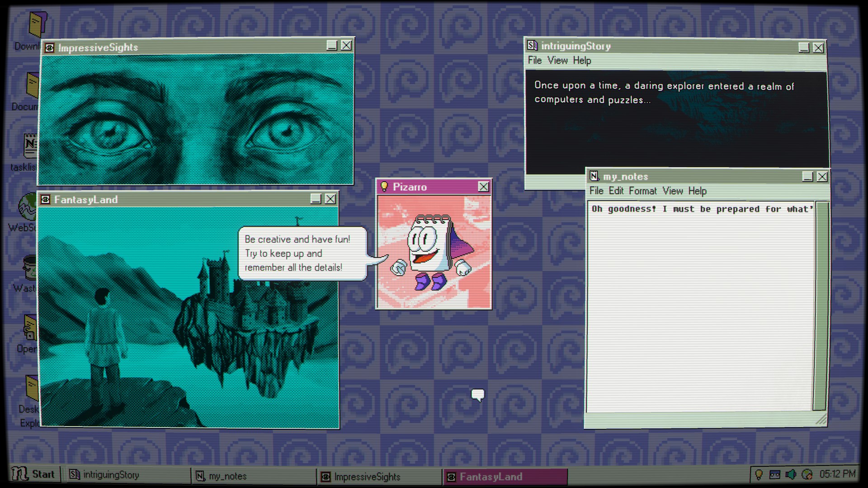Open Edit menu in my_notes
Image resolution: width=868 pixels, height=488 pixels.
[616, 191]
